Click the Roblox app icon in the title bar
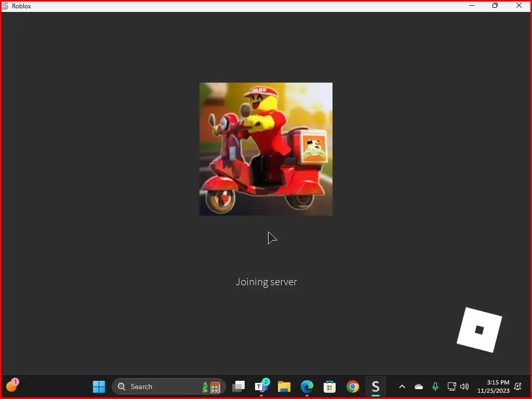Image resolution: width=532 pixels, height=399 pixels. 5,6
